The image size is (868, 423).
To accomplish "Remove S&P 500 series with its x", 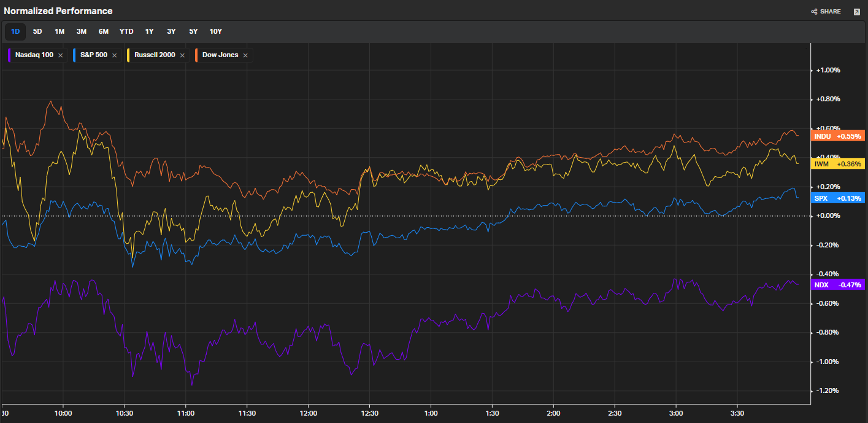I will pyautogui.click(x=114, y=55).
